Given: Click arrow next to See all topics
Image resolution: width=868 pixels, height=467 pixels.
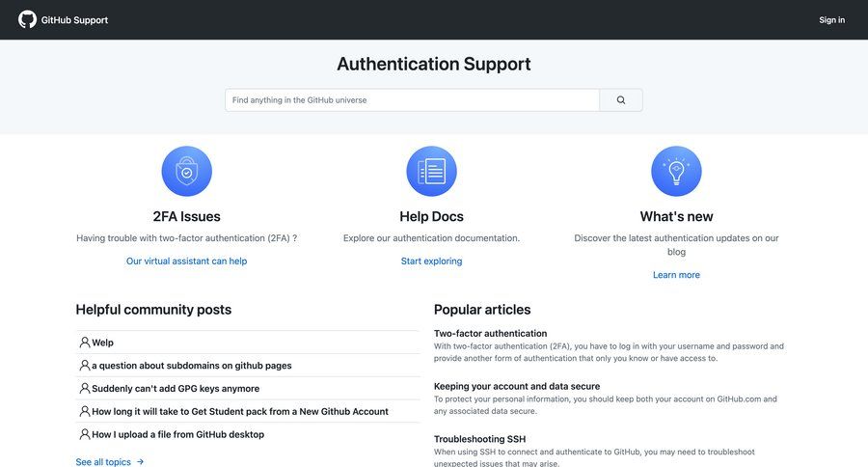Looking at the screenshot, I should click(140, 461).
